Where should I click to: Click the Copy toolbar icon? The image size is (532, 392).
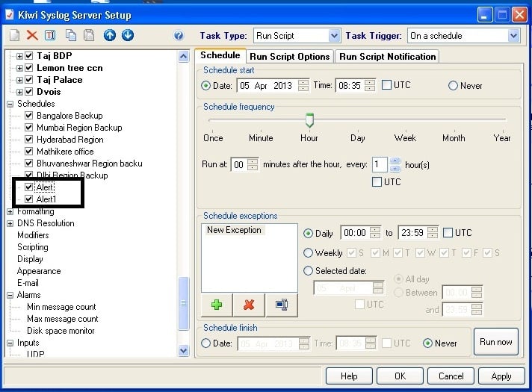(70, 35)
